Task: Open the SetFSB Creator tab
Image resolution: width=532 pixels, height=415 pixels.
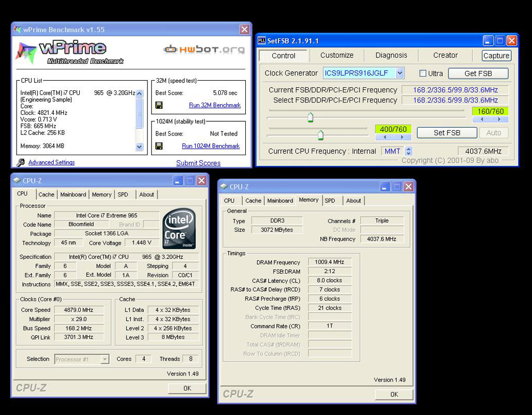Action: 445,55
